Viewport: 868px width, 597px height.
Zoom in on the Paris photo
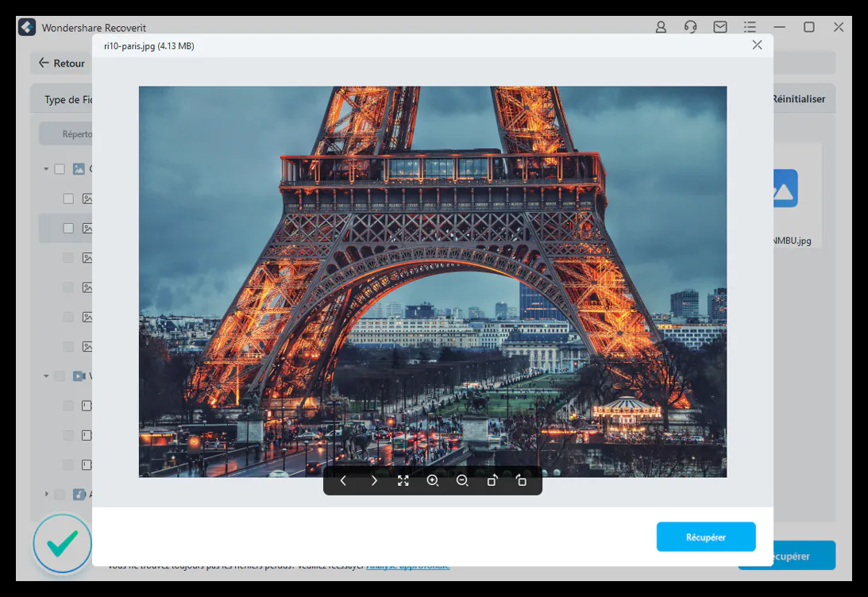433,480
